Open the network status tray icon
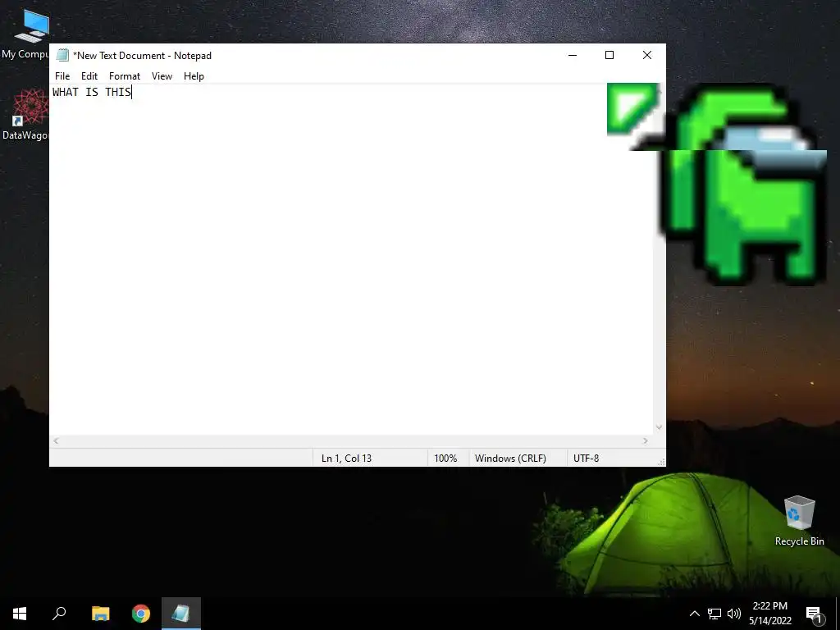The height and width of the screenshot is (630, 840). [714, 614]
